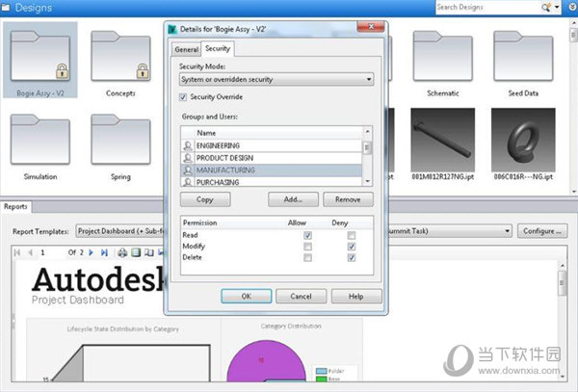The height and width of the screenshot is (392, 578).
Task: Go to first report page
Action: 17,252
